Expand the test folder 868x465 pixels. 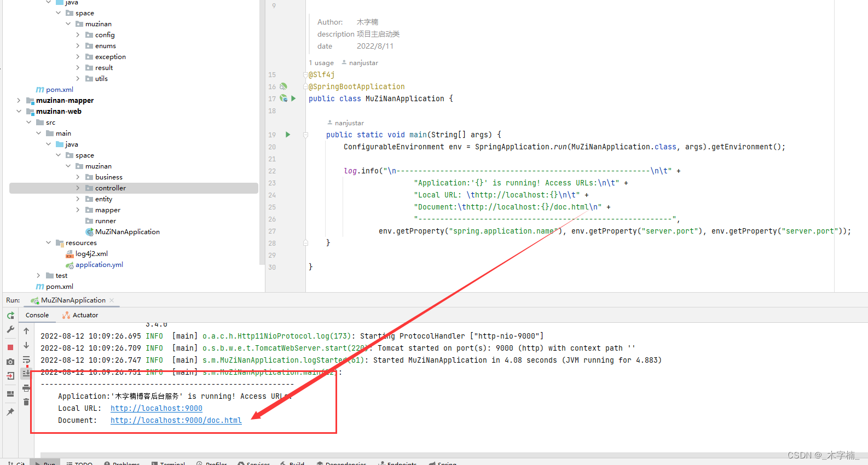coord(39,276)
